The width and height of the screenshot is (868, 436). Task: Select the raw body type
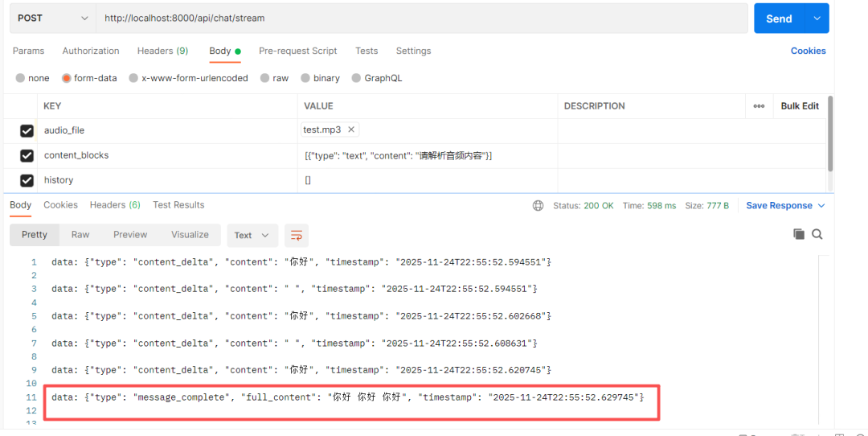[264, 78]
